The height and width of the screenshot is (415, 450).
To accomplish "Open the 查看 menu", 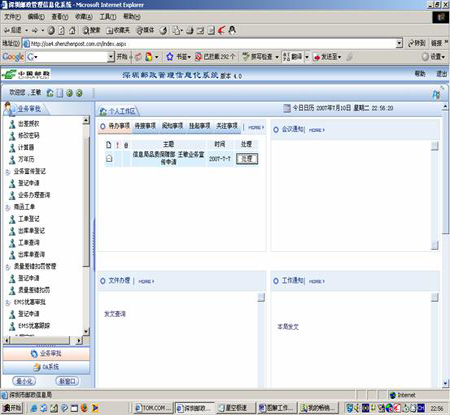I will tap(60, 16).
